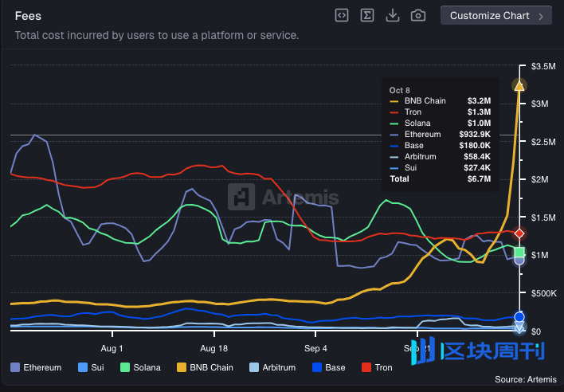
Task: Take a chart screenshot with camera icon
Action: click(417, 15)
